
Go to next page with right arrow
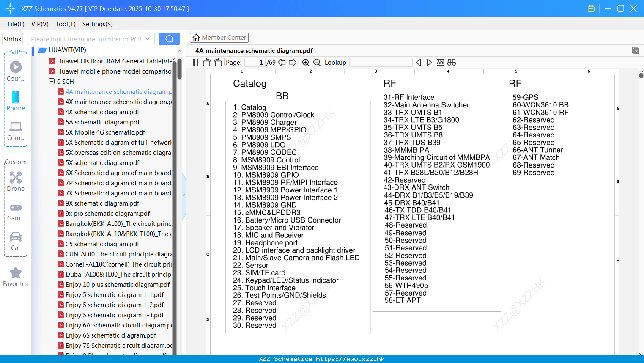(x=293, y=63)
